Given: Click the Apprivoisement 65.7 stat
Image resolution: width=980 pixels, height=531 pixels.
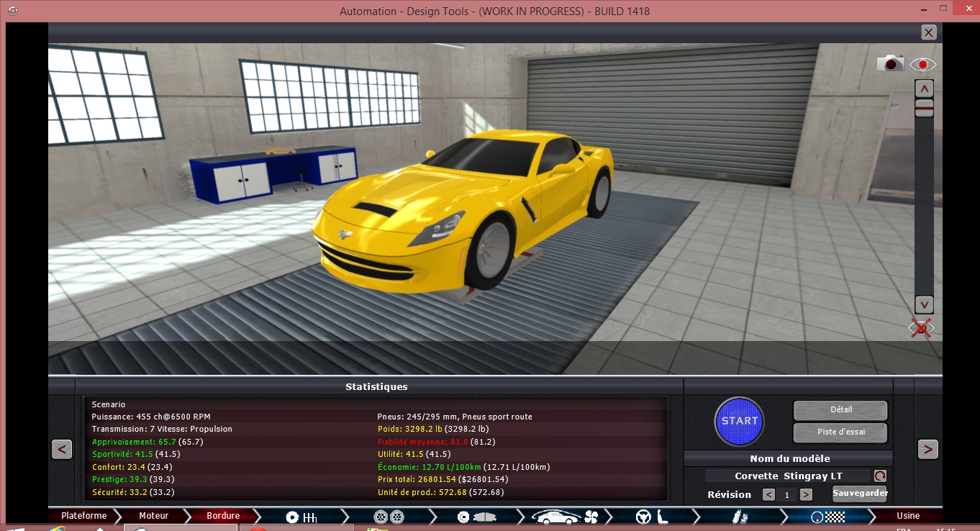Looking at the screenshot, I should [148, 442].
